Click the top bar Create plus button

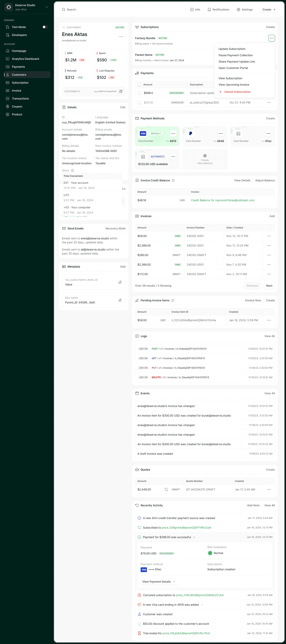click(x=269, y=10)
